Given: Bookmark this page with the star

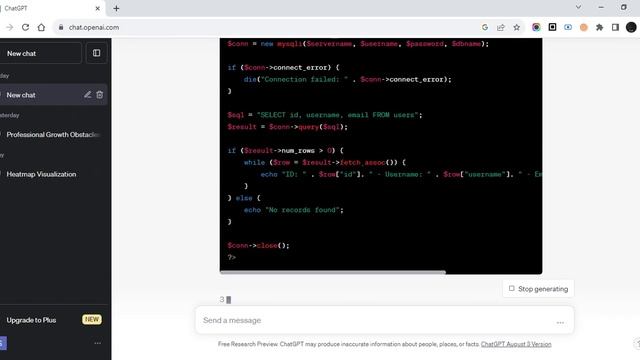Looking at the screenshot, I should pyautogui.click(x=517, y=27).
